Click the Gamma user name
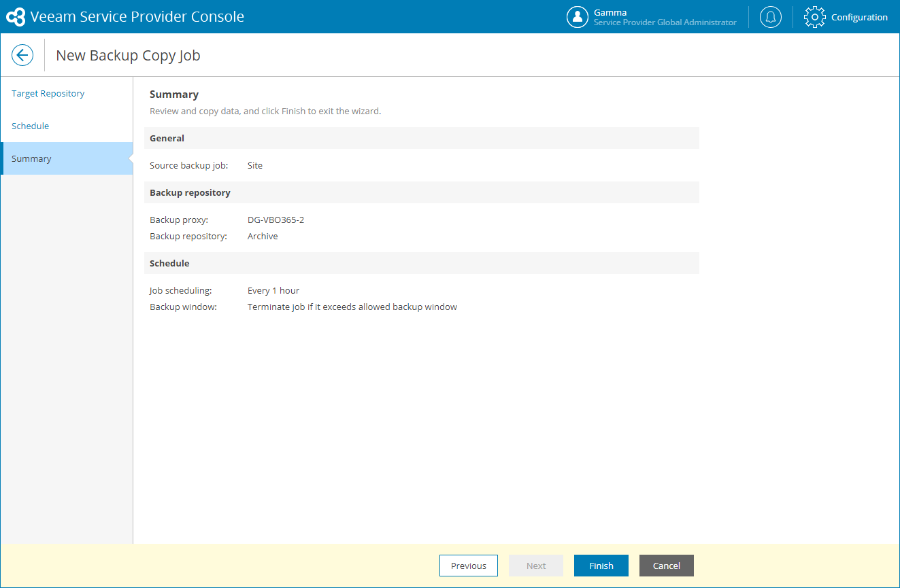This screenshot has width=900, height=588. pos(610,12)
